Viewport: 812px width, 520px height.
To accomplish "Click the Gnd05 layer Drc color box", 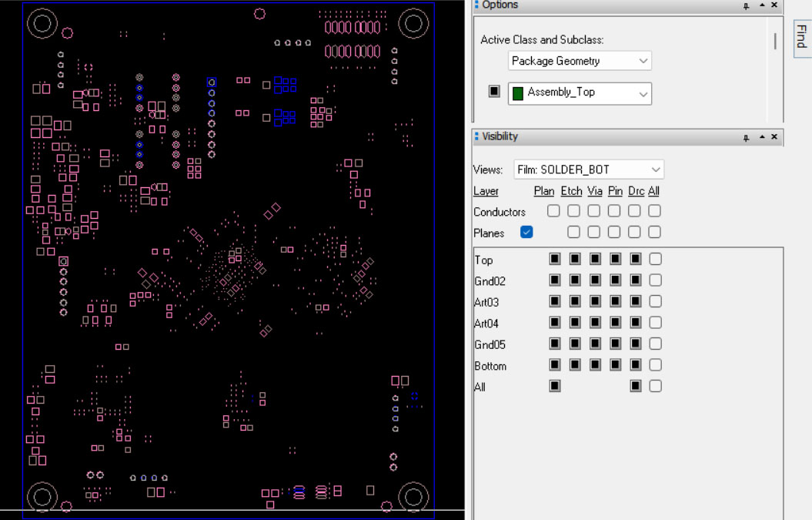I will pos(635,344).
